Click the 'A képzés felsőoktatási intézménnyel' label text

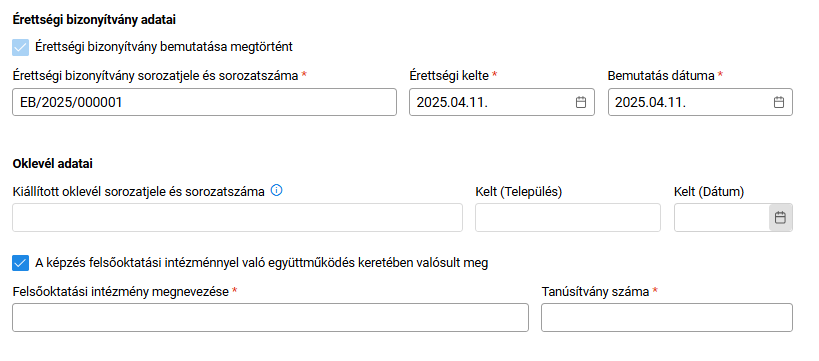coord(261,263)
